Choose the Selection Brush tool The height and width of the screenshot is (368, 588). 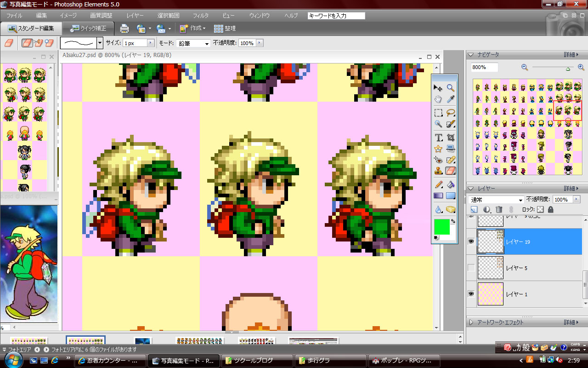tap(451, 124)
